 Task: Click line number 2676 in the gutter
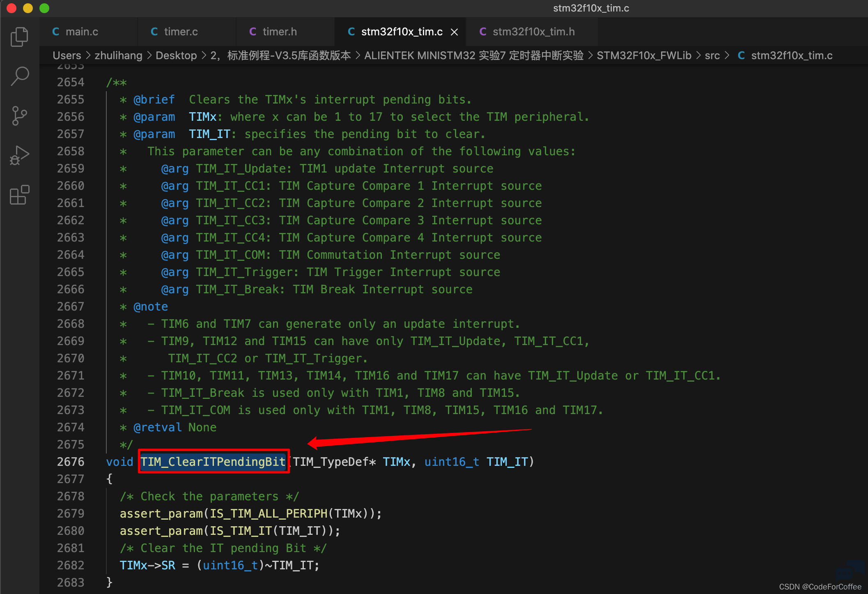click(x=71, y=462)
